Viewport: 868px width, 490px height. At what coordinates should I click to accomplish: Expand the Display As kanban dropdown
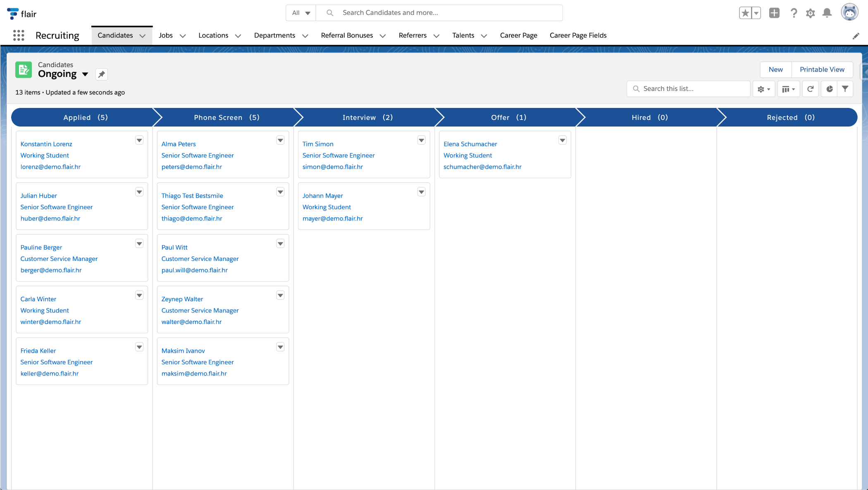pos(789,88)
